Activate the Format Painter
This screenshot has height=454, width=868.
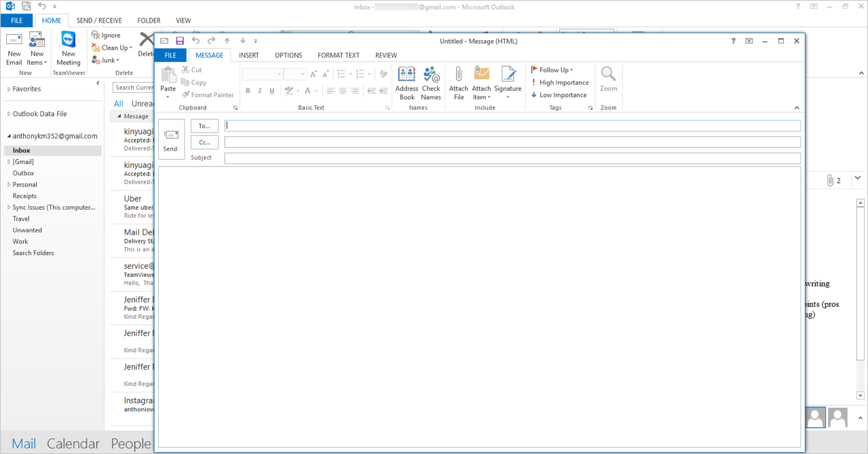[x=208, y=94]
